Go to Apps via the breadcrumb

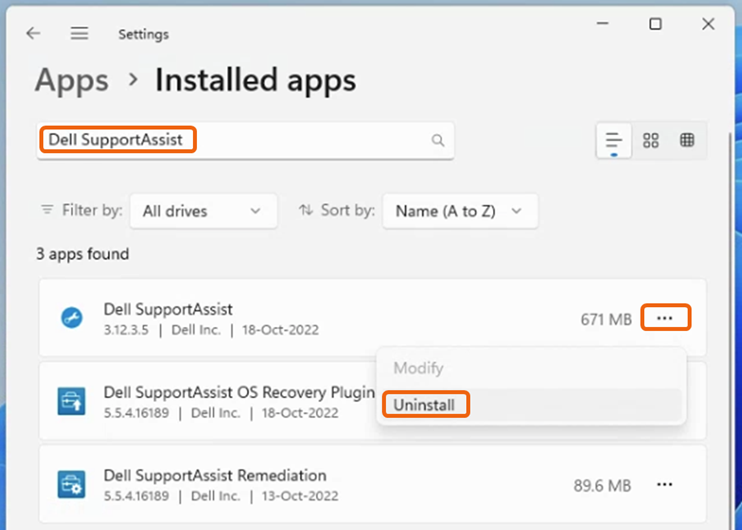pyautogui.click(x=71, y=80)
